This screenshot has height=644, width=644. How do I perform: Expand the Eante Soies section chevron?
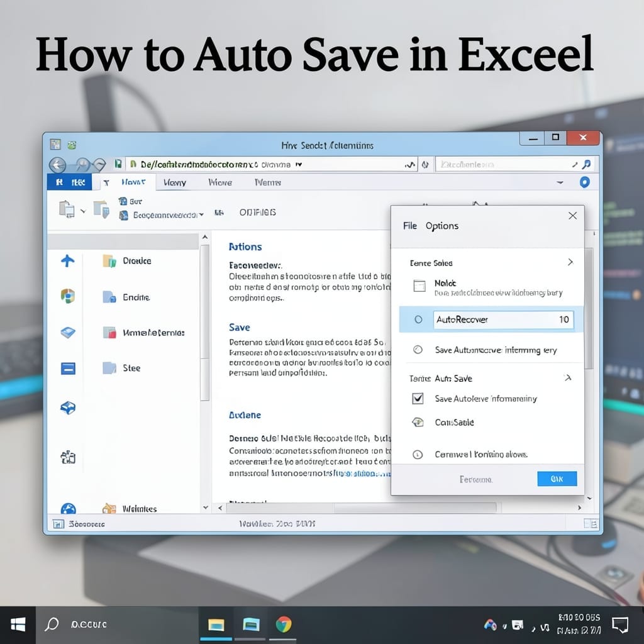point(570,262)
